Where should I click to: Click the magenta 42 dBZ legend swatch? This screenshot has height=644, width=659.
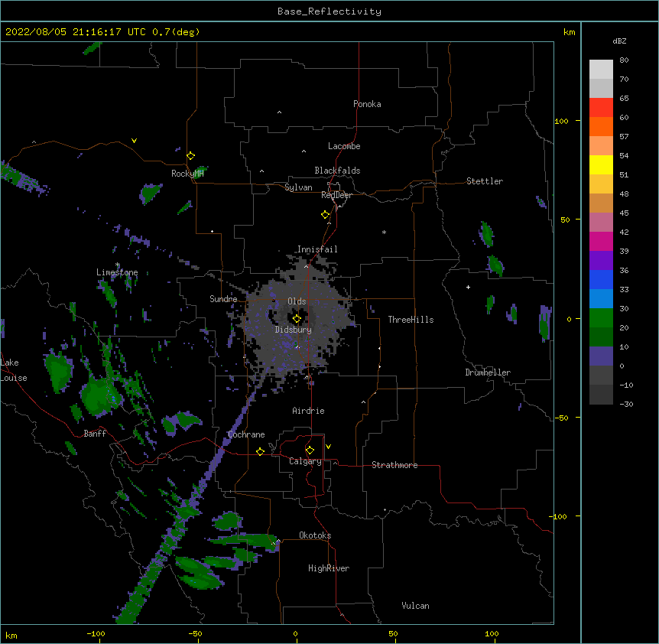[x=601, y=241]
